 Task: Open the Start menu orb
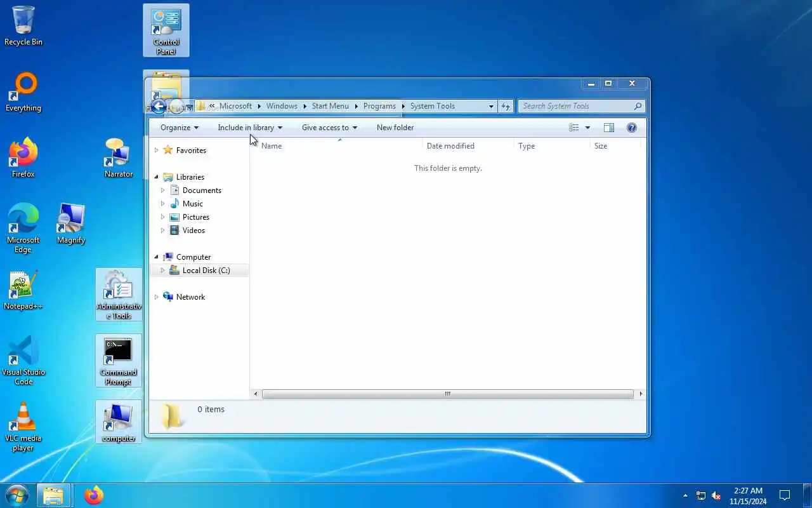coord(17,495)
